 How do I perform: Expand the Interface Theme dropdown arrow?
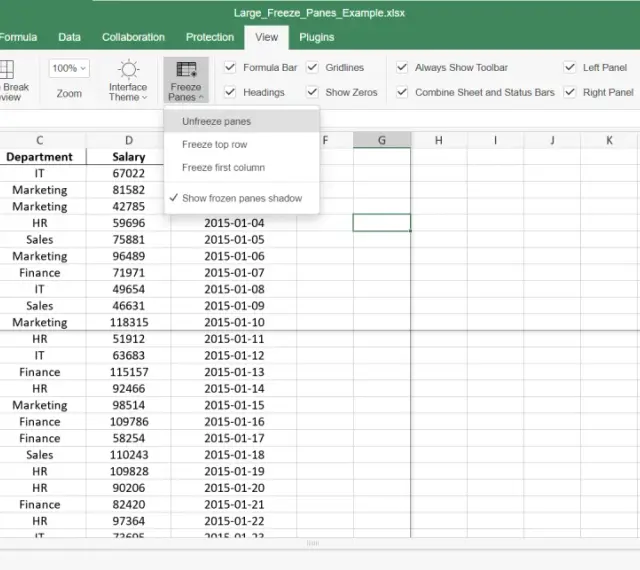pyautogui.click(x=144, y=98)
